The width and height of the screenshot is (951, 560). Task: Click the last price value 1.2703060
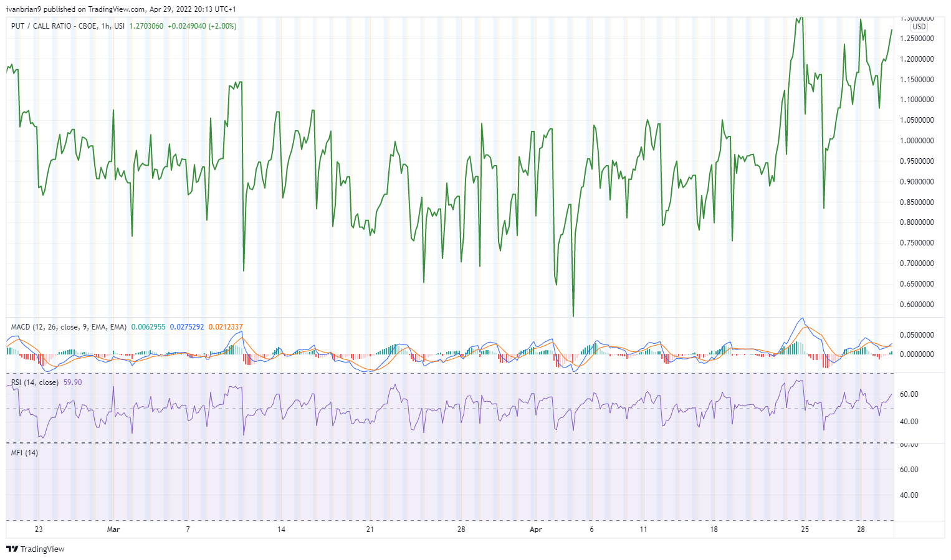coord(146,26)
